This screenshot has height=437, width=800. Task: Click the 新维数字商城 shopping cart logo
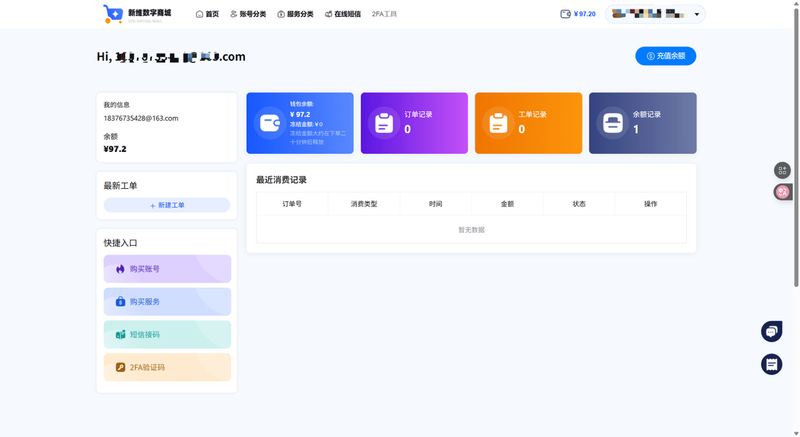click(111, 14)
